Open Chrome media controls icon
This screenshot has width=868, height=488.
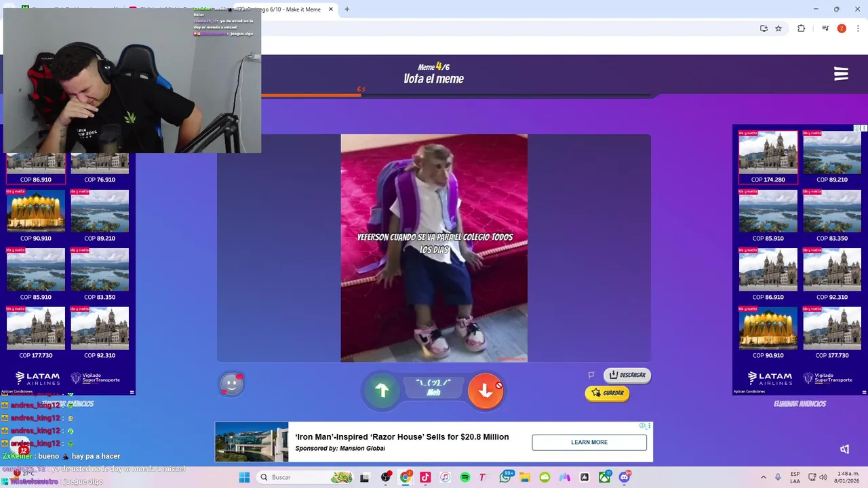(825, 28)
